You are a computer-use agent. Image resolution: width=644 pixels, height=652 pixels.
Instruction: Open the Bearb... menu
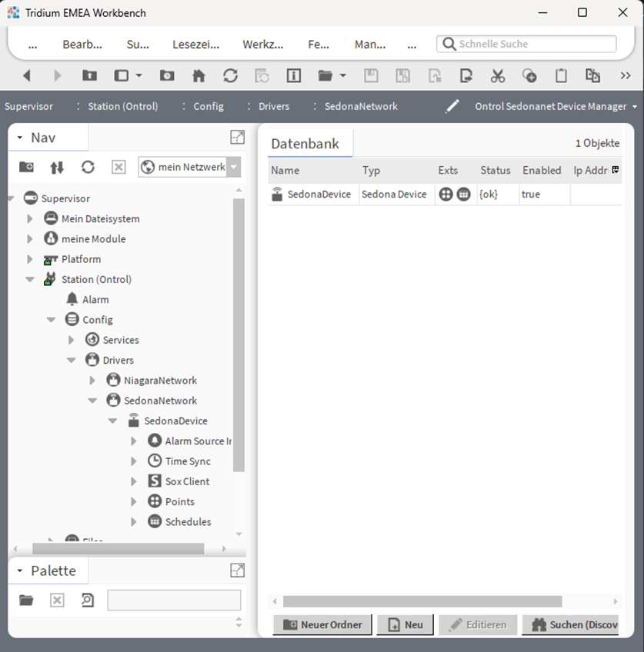pos(82,45)
